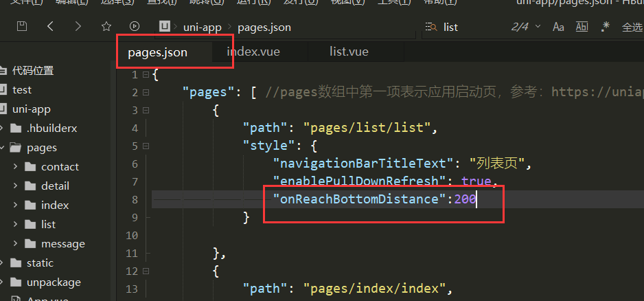Click the star bookmark icon

click(106, 27)
